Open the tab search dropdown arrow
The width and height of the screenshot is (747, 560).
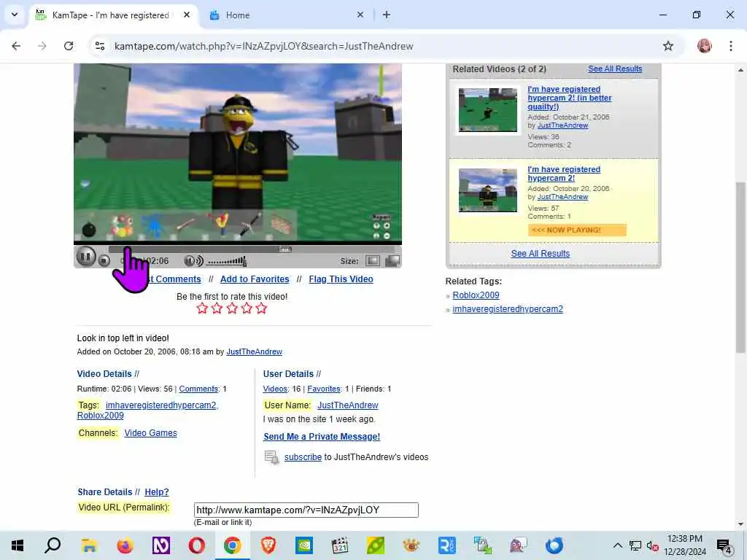click(x=15, y=15)
